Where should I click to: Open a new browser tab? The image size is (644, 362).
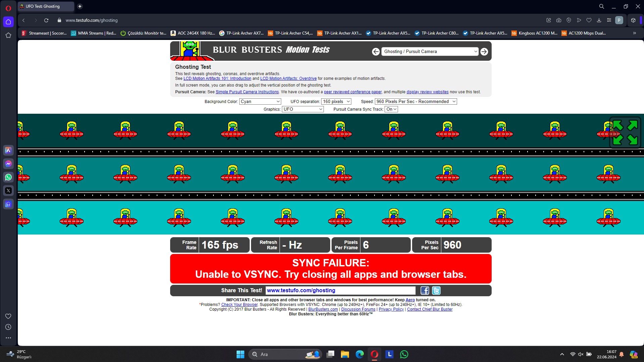(x=80, y=6)
